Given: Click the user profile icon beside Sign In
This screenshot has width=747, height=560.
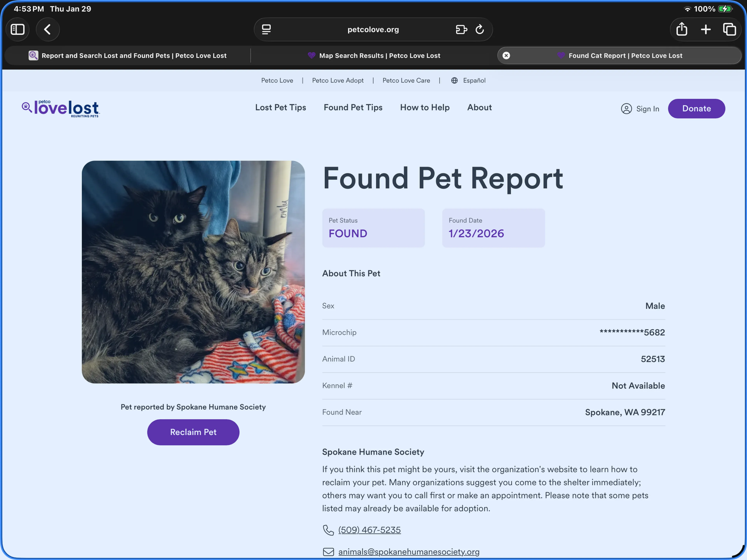Looking at the screenshot, I should coord(626,109).
